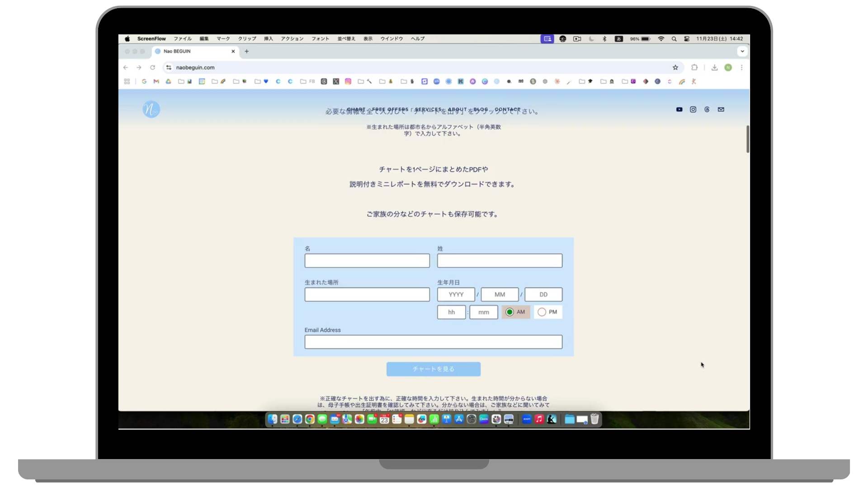
Task: Click the Threads icon in site header
Action: click(707, 109)
